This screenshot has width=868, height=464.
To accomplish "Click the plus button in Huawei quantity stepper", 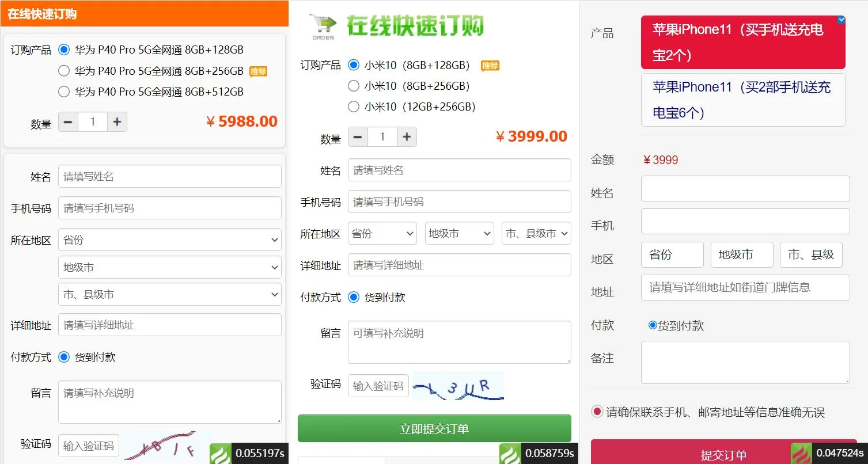I will pos(117,122).
